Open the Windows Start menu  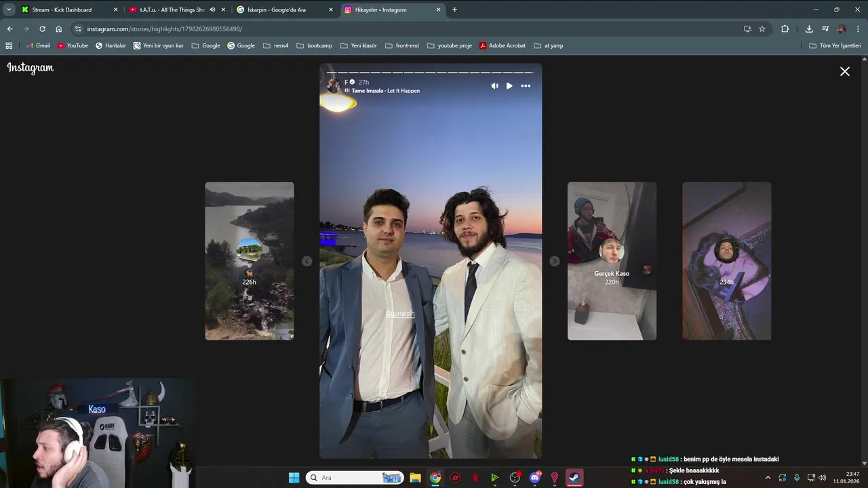click(294, 478)
